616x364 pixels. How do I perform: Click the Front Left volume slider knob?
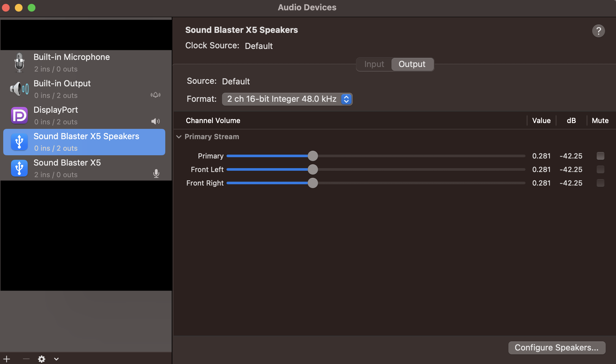coord(313,169)
